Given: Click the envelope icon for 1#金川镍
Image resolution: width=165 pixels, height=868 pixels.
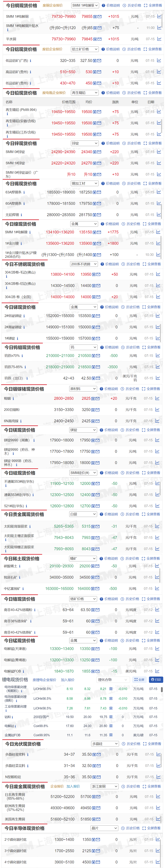Looking at the screenshot, I should pyautogui.click(x=99, y=243).
